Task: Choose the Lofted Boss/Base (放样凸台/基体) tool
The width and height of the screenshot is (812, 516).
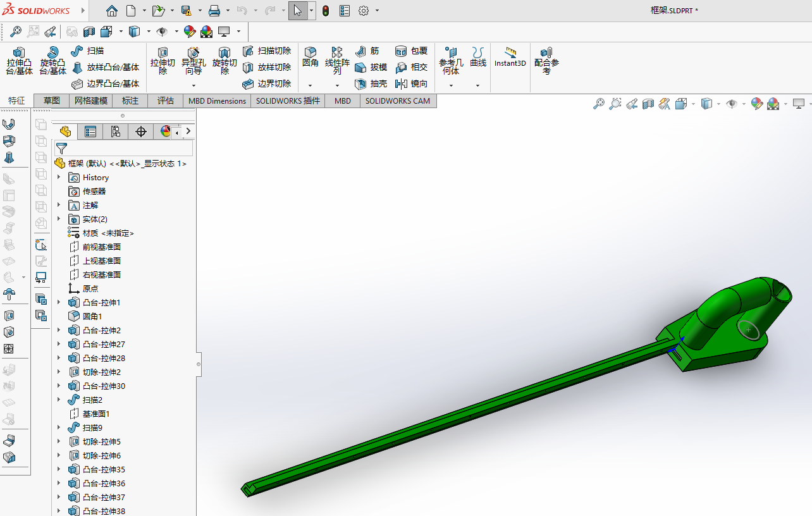Action: tap(105, 68)
